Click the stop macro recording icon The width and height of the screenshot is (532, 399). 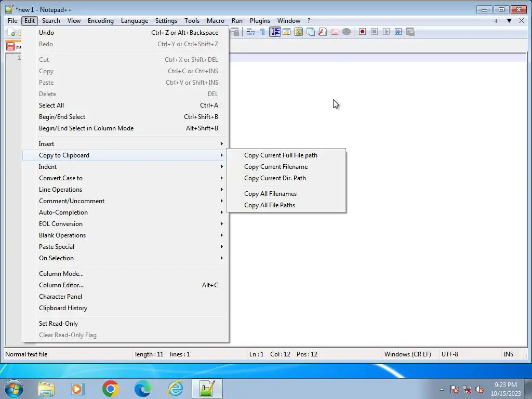[374, 32]
